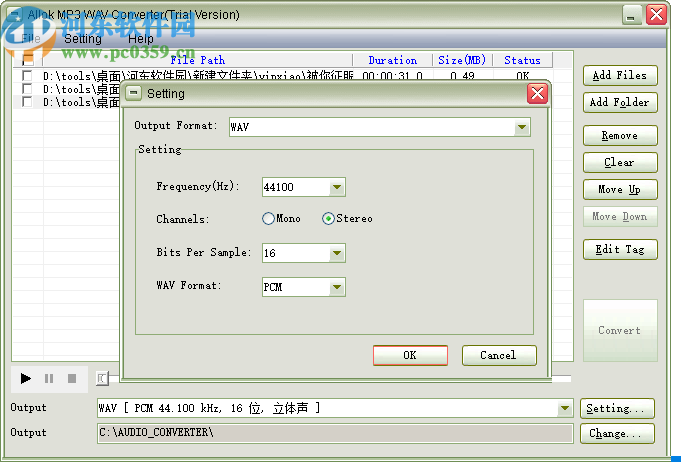Check the first file row checkbox
This screenshot has height=462, width=681.
point(27,76)
